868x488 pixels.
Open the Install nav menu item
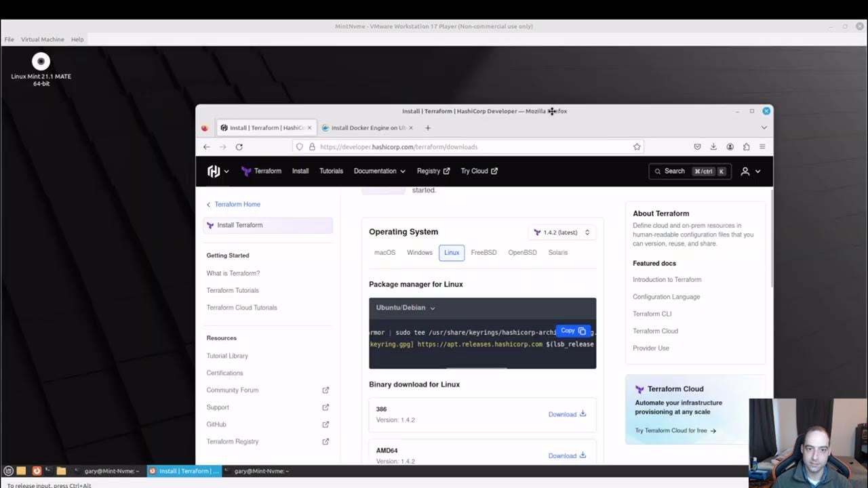point(300,171)
